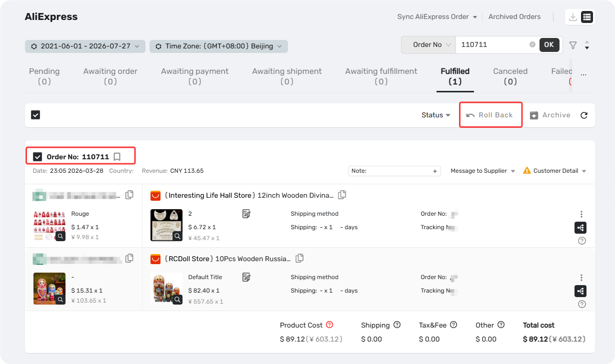Viewport: 615px width, 364px height.
Task: Click the Archive button
Action: [550, 115]
